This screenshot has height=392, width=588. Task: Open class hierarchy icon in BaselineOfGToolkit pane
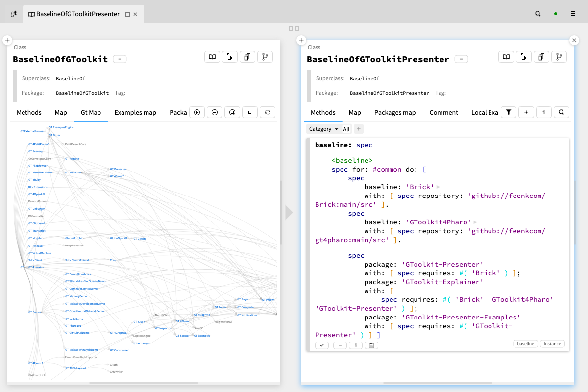229,57
